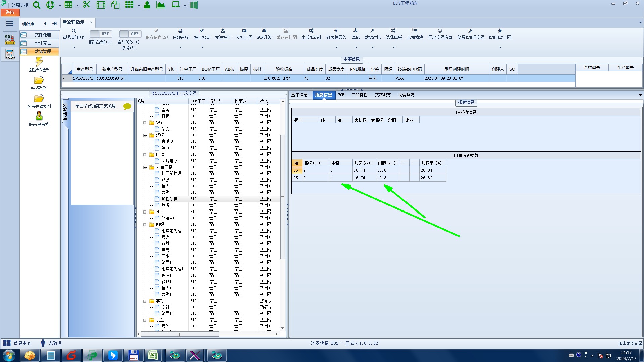Open Nope单审核 person icon
644x362 pixels.
click(x=39, y=116)
